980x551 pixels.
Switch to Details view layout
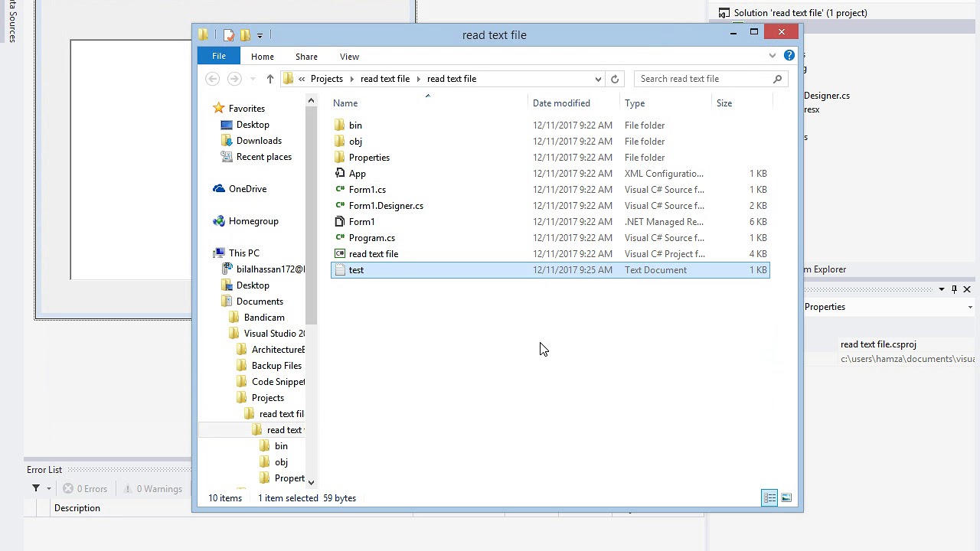(769, 498)
